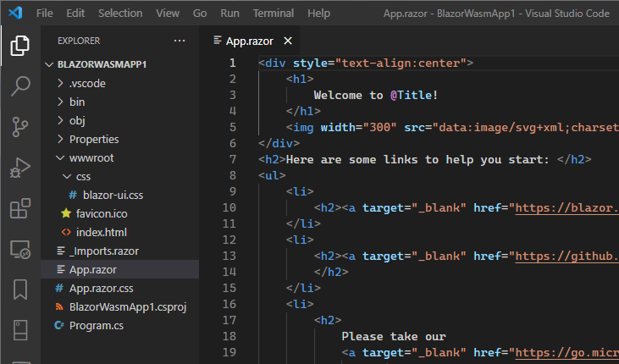This screenshot has height=364, width=619.
Task: Click the opening ul tag on line 8
Action: click(x=272, y=176)
